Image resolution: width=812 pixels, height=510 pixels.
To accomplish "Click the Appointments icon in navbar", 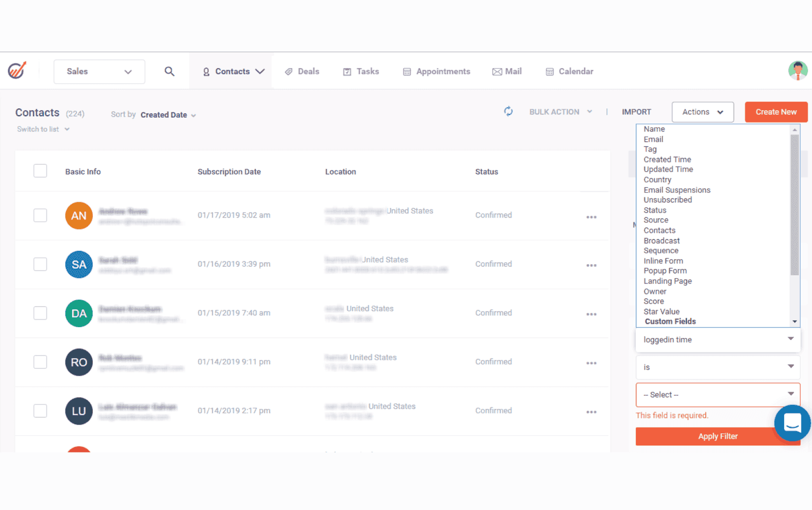I will click(407, 71).
